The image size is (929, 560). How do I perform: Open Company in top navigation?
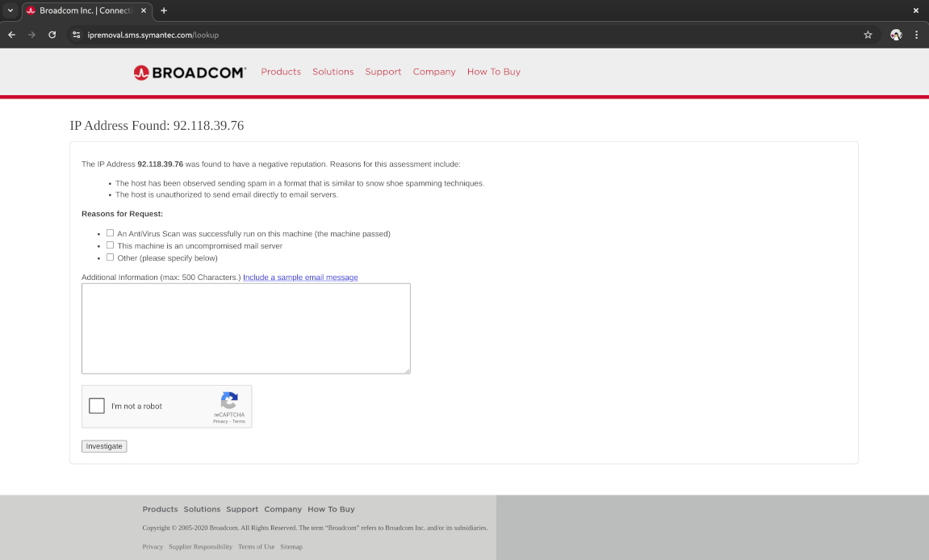coord(434,72)
